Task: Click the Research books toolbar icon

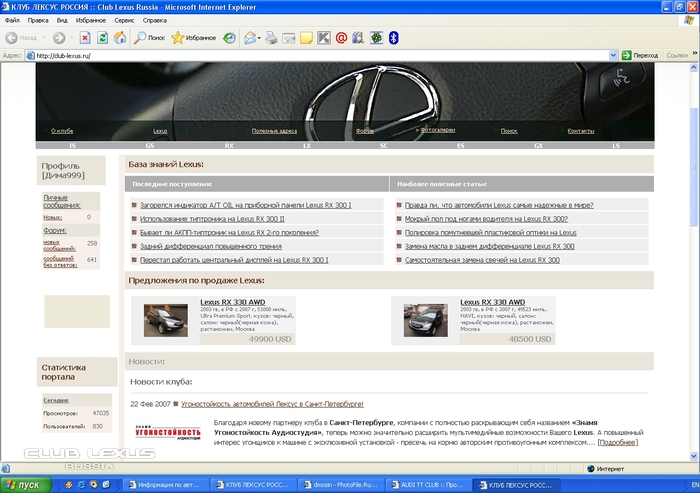Action: (358, 38)
